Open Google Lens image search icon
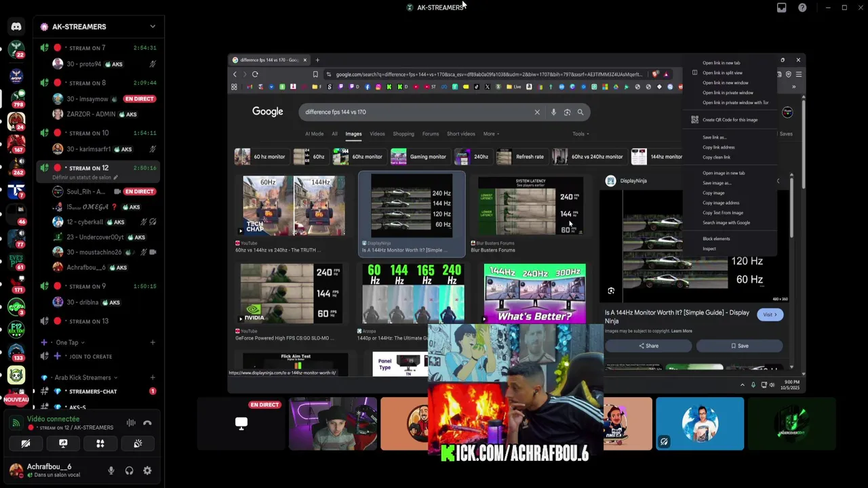Viewport: 868px width, 488px height. 567,112
